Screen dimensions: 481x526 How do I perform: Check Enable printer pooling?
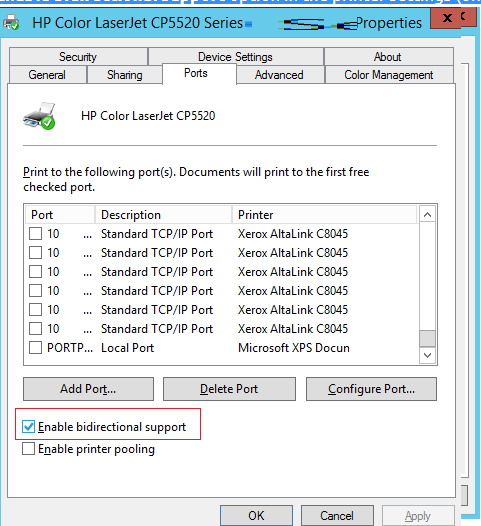point(29,449)
